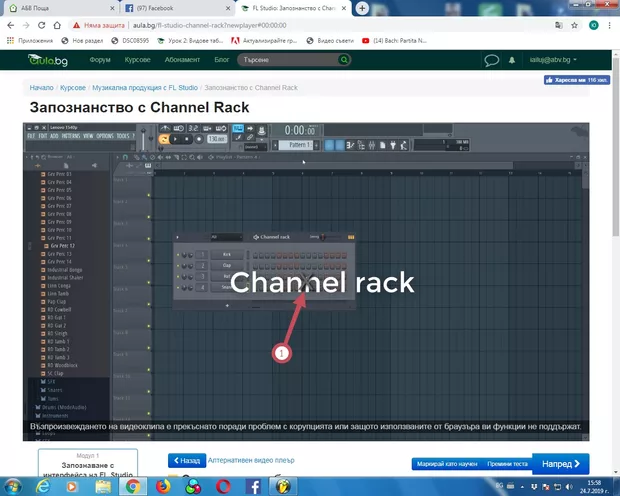Screen dimensions: 620x496
Task: Reload the page in Chrome
Action: click(42, 25)
